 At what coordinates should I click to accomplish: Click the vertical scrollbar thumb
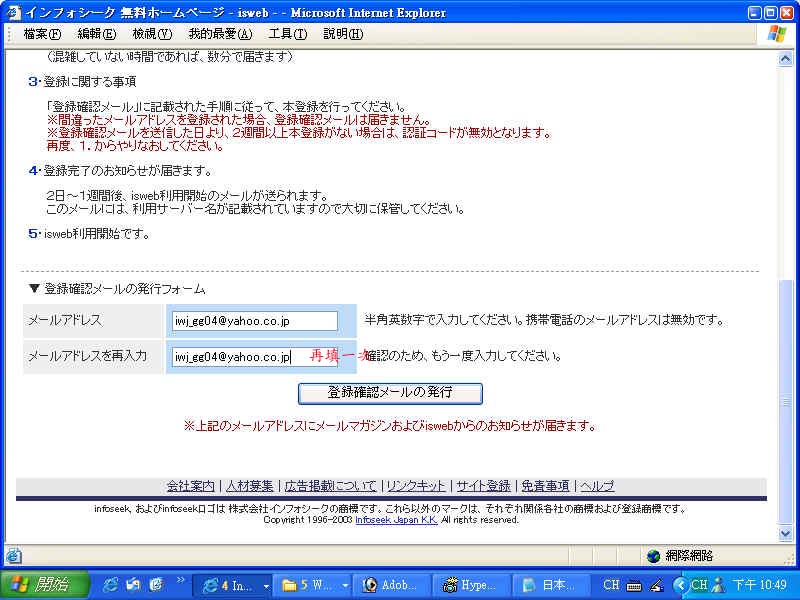[x=785, y=402]
